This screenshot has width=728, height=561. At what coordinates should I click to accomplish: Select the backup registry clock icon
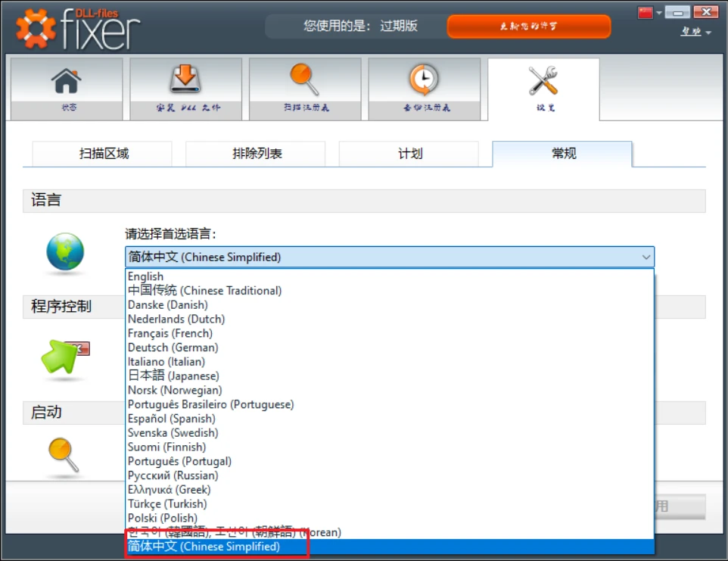(424, 81)
